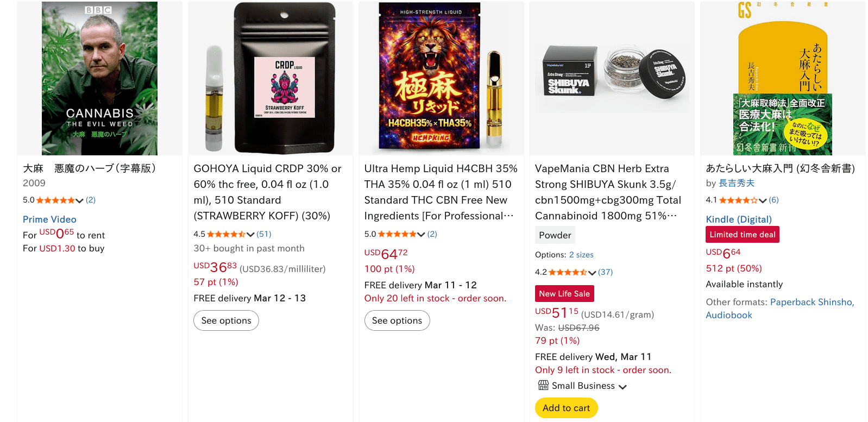This screenshot has height=422, width=868.
Task: Open the BBC Cannabis Evil Weed thumbnail
Action: pyautogui.click(x=99, y=78)
